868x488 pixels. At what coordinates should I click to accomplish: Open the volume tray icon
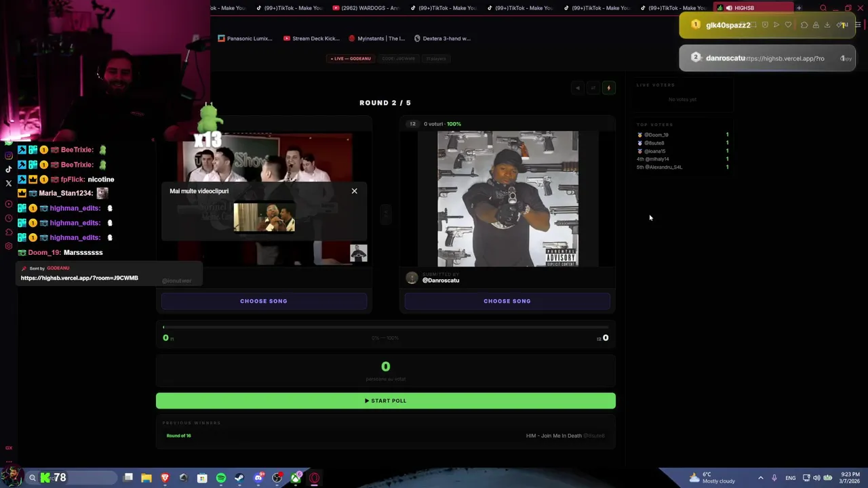pyautogui.click(x=816, y=478)
